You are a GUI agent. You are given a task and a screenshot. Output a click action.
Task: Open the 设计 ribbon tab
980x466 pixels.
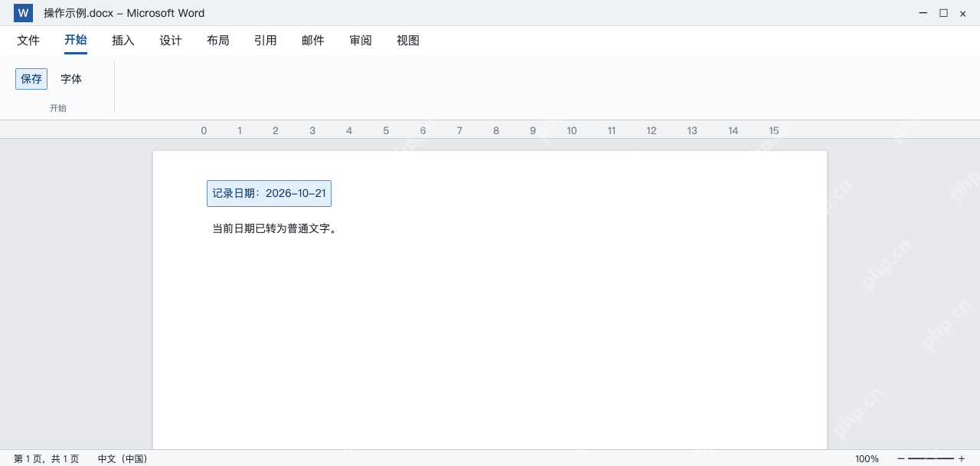[x=171, y=41]
